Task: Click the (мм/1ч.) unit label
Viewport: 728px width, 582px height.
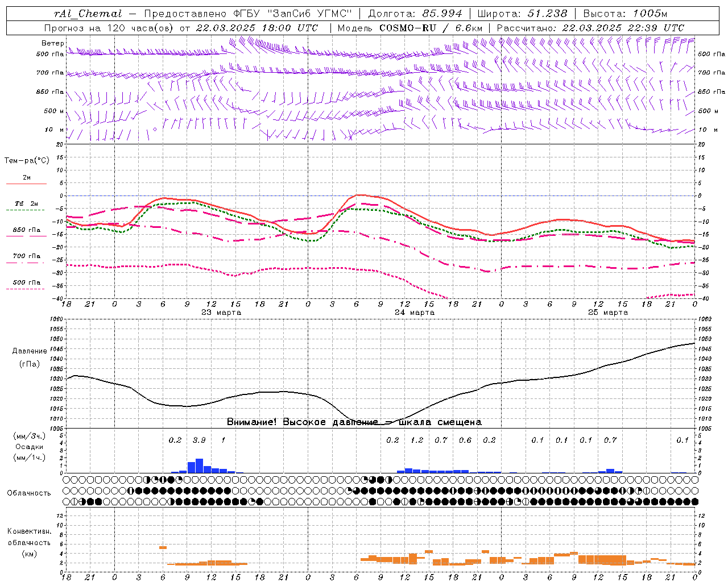Action: [29, 457]
